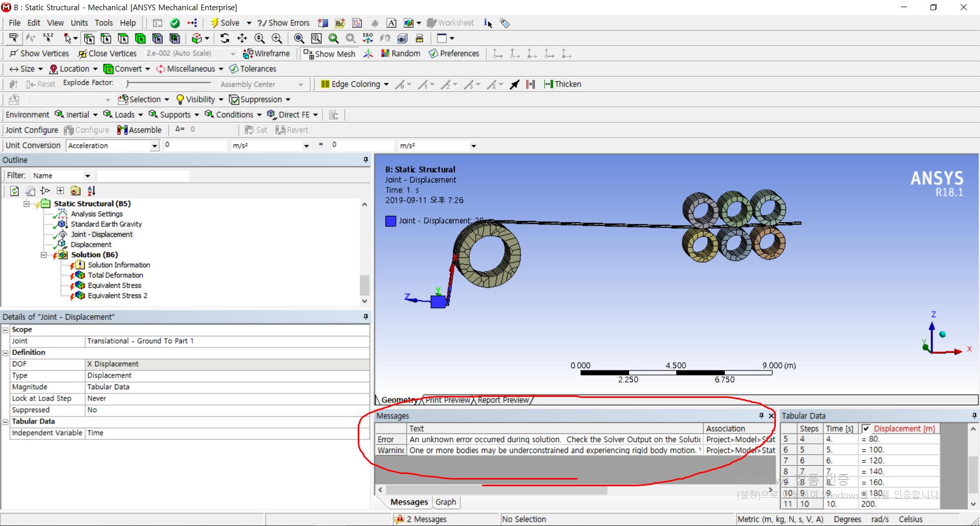This screenshot has width=980, height=526.
Task: Click the green checkmark toolbar icon
Action: coord(175,23)
